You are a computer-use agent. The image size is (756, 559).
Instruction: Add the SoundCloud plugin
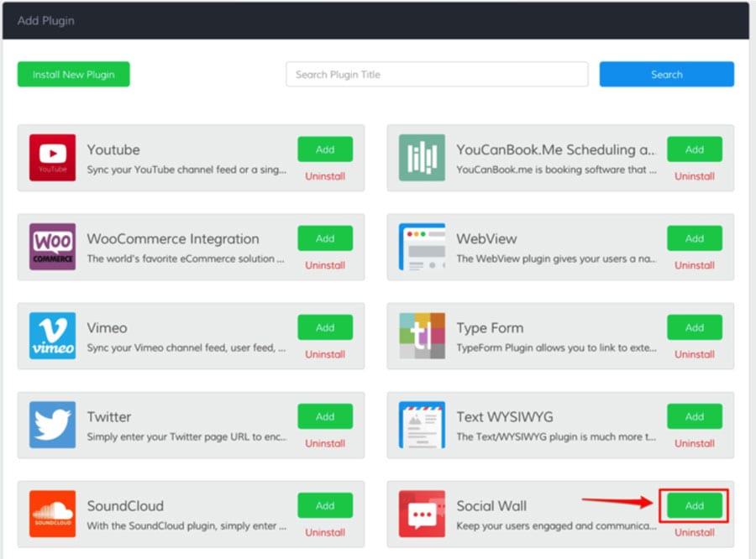[x=325, y=505]
